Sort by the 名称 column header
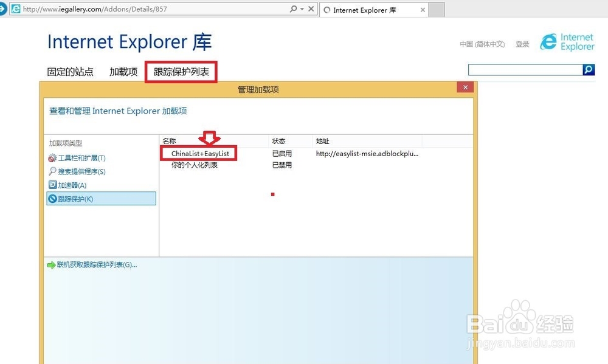The height and width of the screenshot is (364, 608). click(214, 141)
